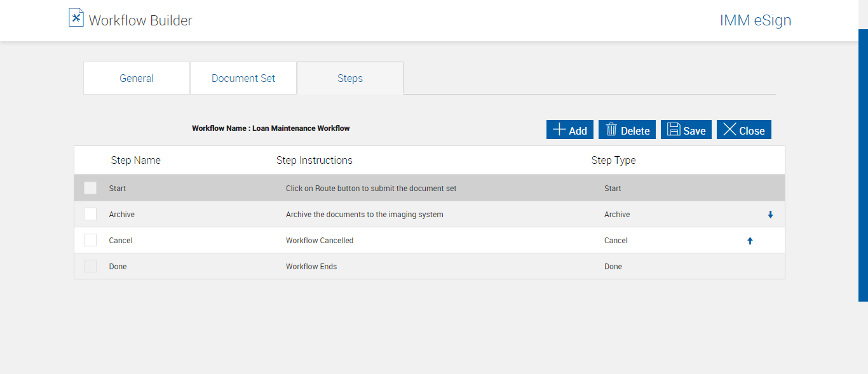Click the floppy disk Save icon

[674, 130]
